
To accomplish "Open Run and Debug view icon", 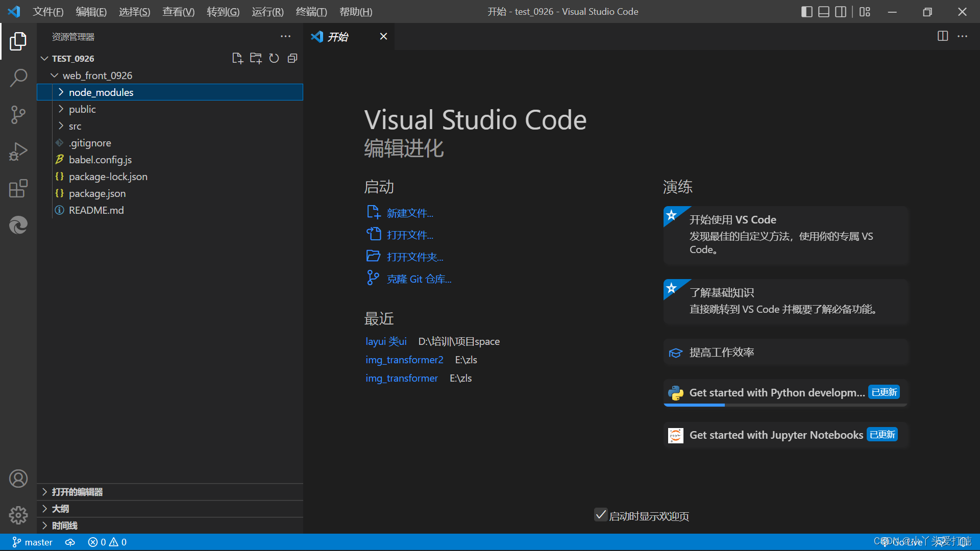I will pos(18,152).
